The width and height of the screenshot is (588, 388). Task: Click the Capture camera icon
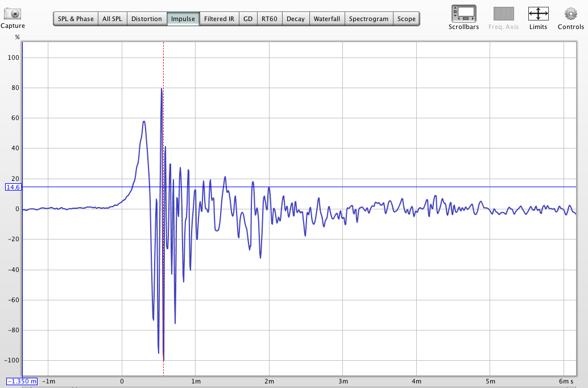[13, 14]
